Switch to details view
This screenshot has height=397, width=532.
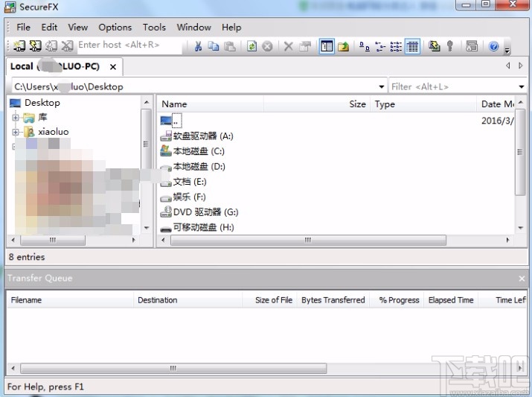412,46
